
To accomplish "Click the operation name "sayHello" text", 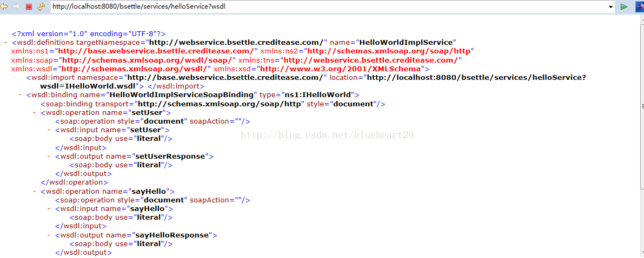I will [x=149, y=192].
